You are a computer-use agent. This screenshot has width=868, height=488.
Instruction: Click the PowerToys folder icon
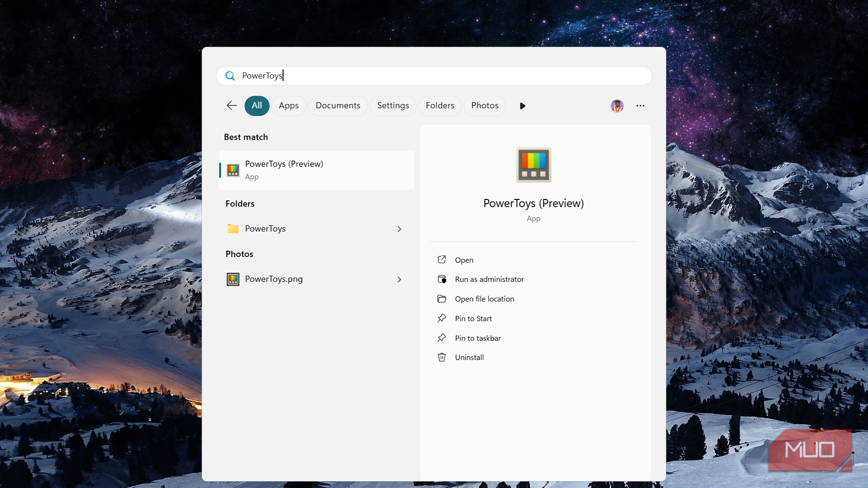[233, 229]
